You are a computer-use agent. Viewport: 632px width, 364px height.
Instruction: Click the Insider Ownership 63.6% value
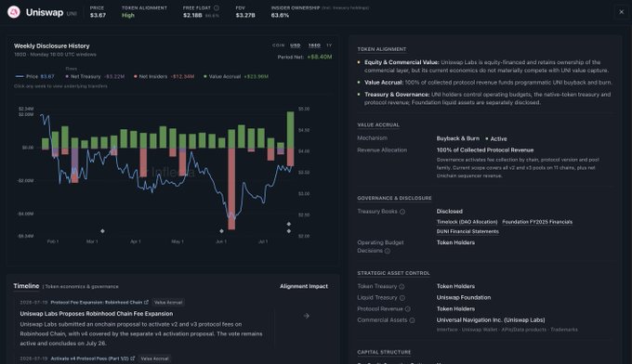280,15
